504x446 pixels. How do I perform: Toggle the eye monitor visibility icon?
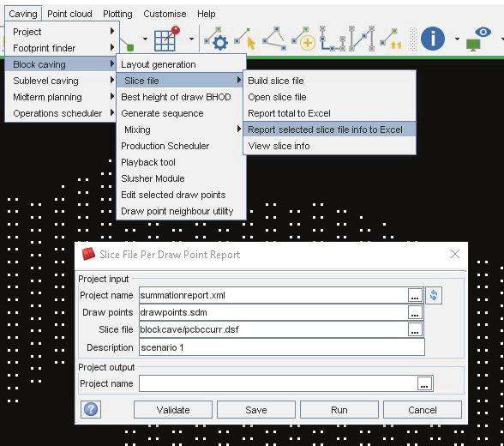tap(479, 39)
